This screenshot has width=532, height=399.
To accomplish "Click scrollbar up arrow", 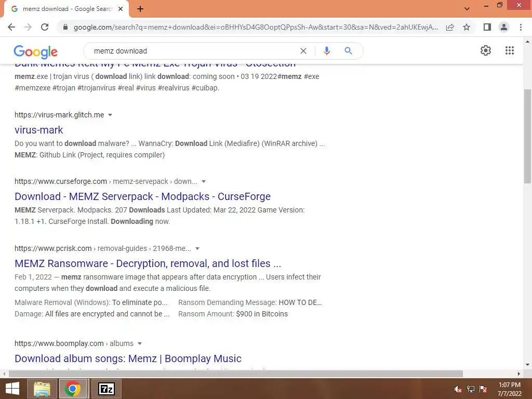I will [527, 42].
